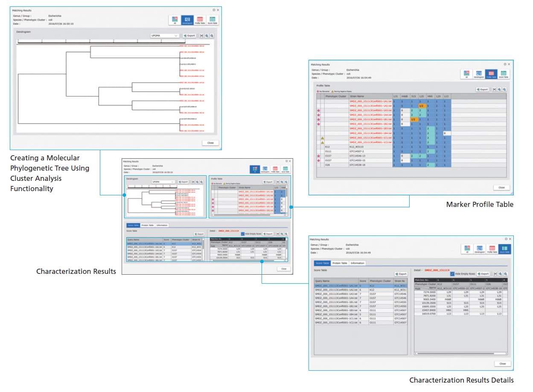The image size is (533, 392).
Task: Click the Strain Name column header in the Marker Profile Table
Action: pos(357,96)
